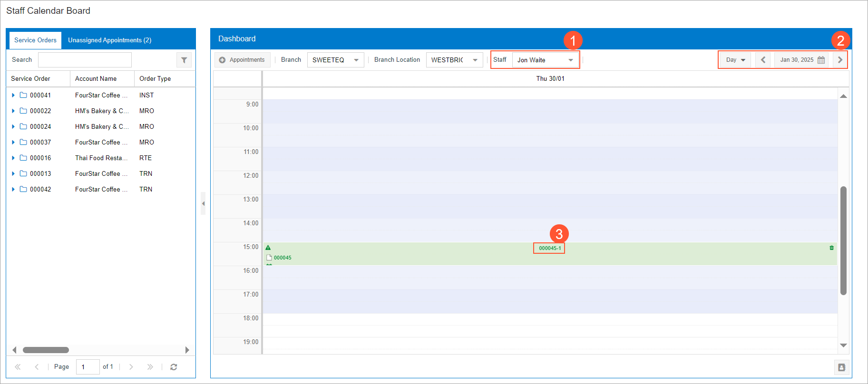Refresh the service orders list
Viewport: 868px width, 384px height.
click(174, 367)
